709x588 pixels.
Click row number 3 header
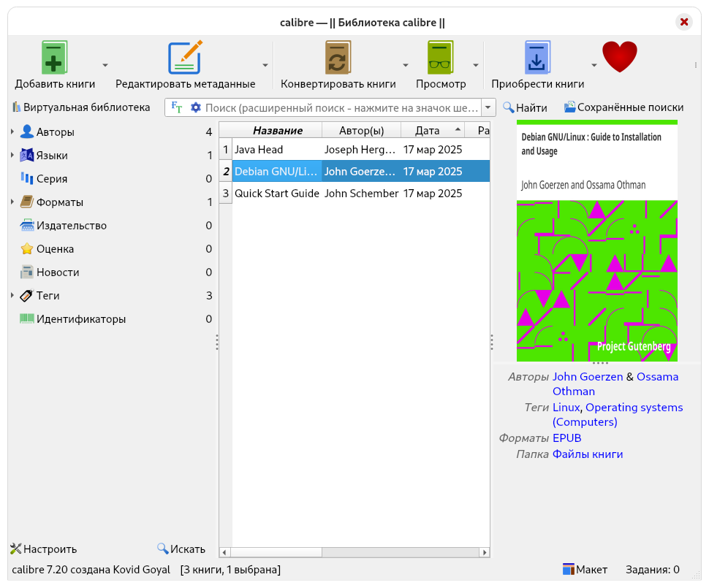pos(226,194)
